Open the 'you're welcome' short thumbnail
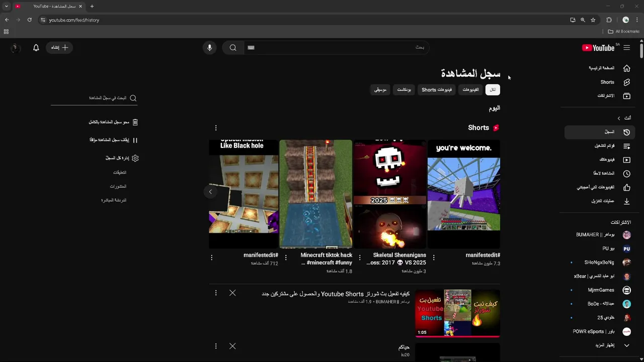This screenshot has height=362, width=644. [x=464, y=194]
